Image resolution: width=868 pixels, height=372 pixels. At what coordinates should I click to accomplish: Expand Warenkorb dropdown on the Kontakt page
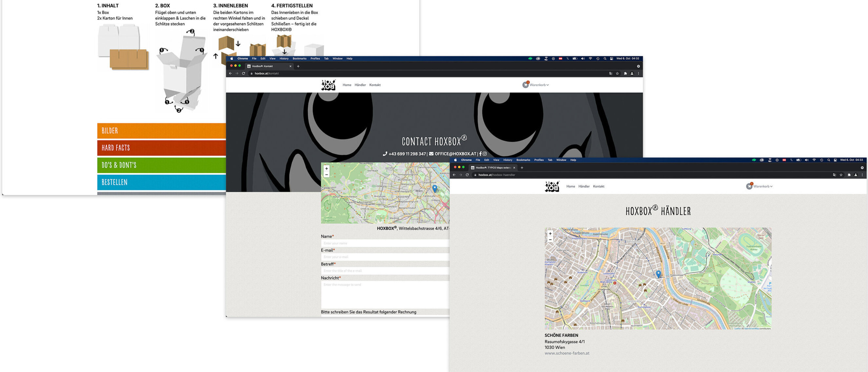click(x=538, y=85)
